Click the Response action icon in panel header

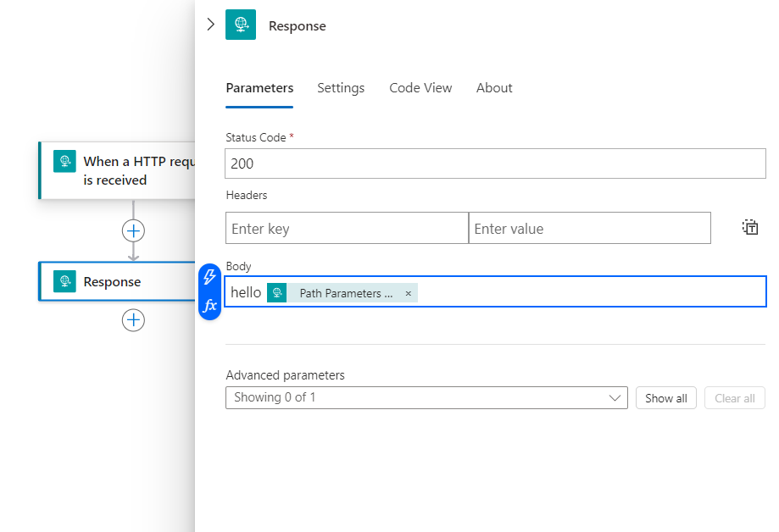[241, 25]
